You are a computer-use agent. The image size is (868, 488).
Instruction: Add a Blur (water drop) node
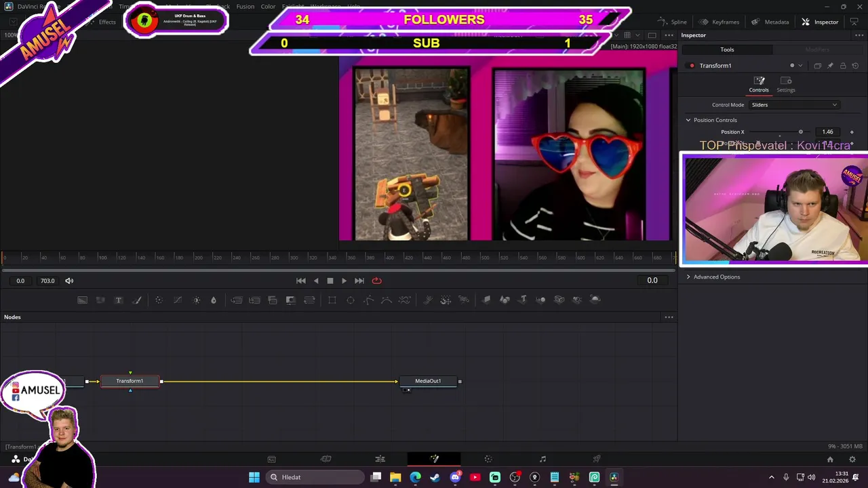[214, 300]
